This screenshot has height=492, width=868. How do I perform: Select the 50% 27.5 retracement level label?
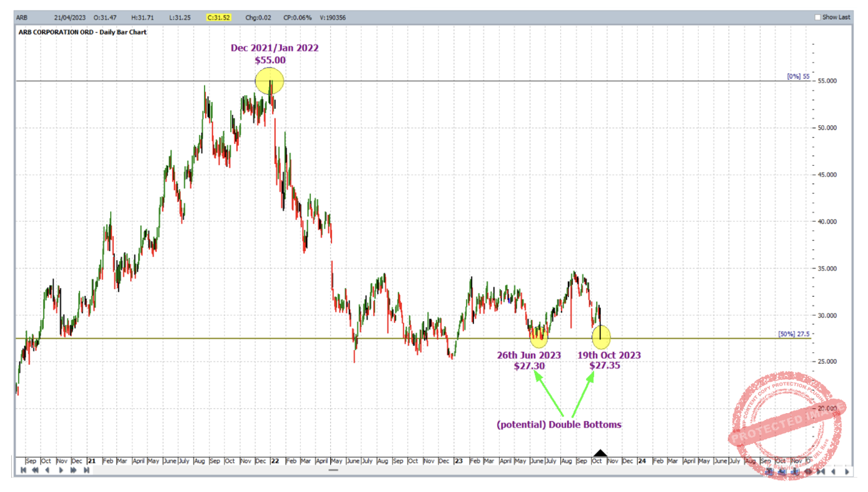coord(794,334)
